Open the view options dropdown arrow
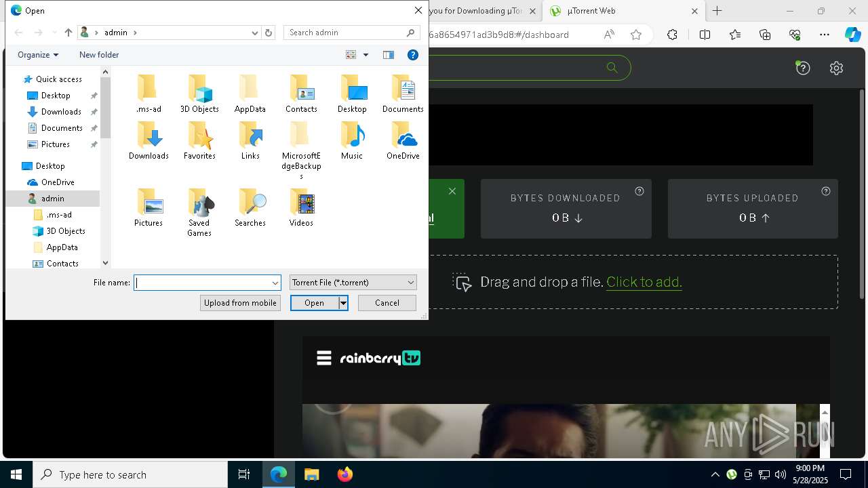868x488 pixels. tap(366, 55)
